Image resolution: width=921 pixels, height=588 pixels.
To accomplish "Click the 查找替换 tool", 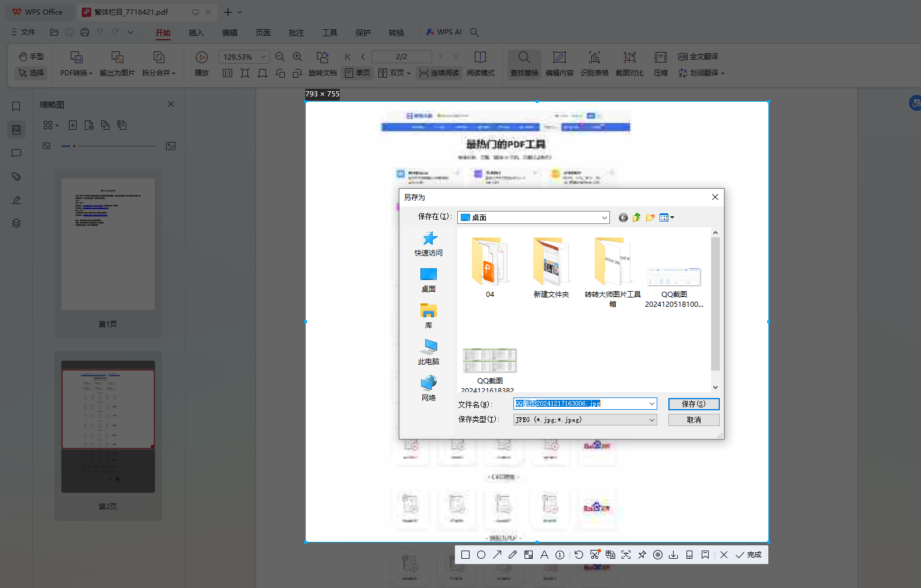I will pyautogui.click(x=525, y=64).
